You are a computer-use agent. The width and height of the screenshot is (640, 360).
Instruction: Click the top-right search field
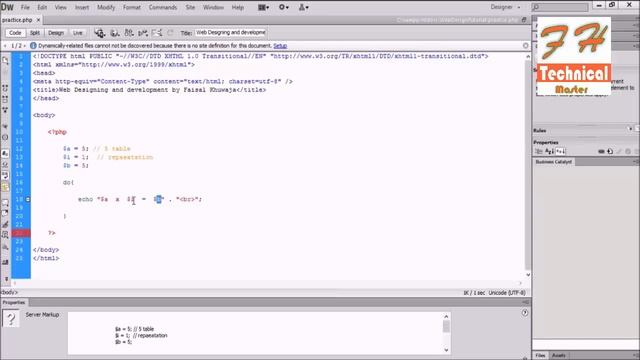point(560,7)
